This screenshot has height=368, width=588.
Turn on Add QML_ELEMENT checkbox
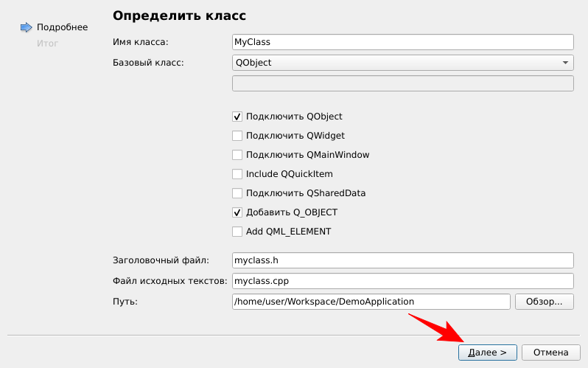(x=237, y=232)
